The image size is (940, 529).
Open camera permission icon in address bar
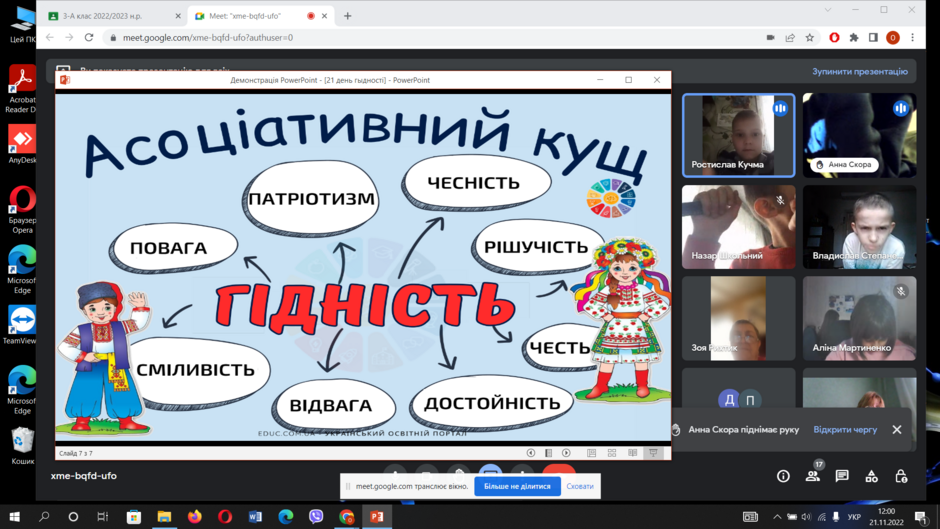pyautogui.click(x=770, y=37)
